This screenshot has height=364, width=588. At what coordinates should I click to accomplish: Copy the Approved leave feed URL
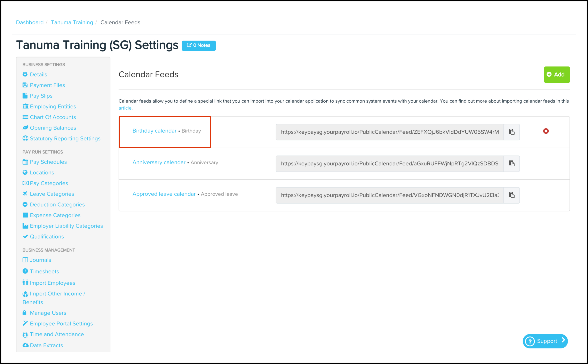point(511,195)
